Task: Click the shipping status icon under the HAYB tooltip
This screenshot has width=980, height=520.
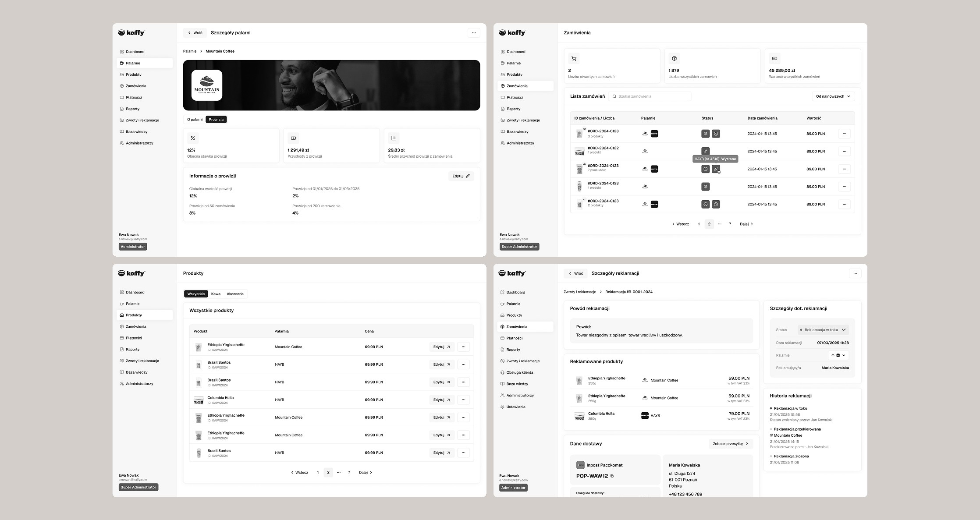Action: 716,169
